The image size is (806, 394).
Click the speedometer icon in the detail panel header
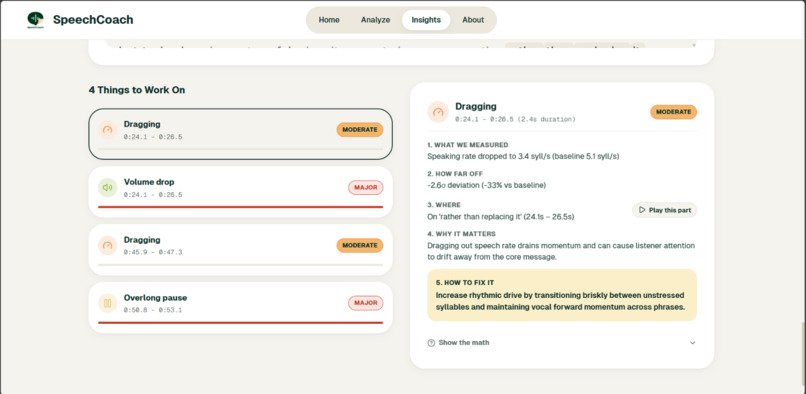coord(438,112)
